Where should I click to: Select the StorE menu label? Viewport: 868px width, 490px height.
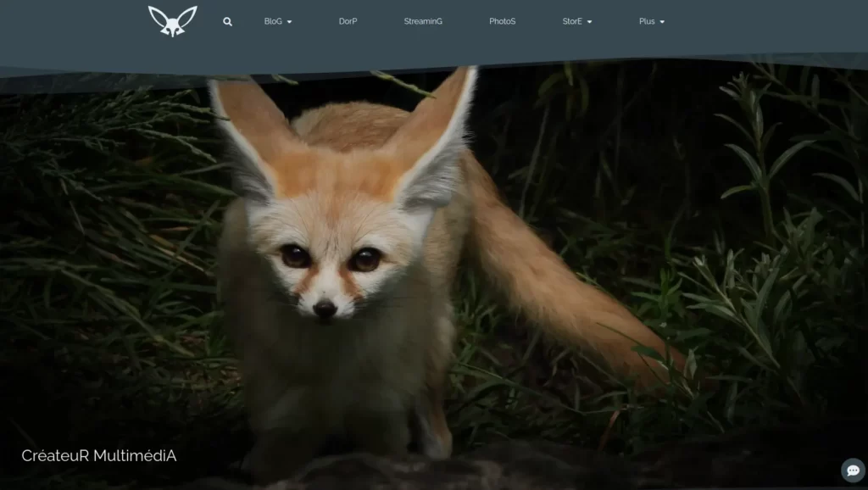[x=572, y=21]
